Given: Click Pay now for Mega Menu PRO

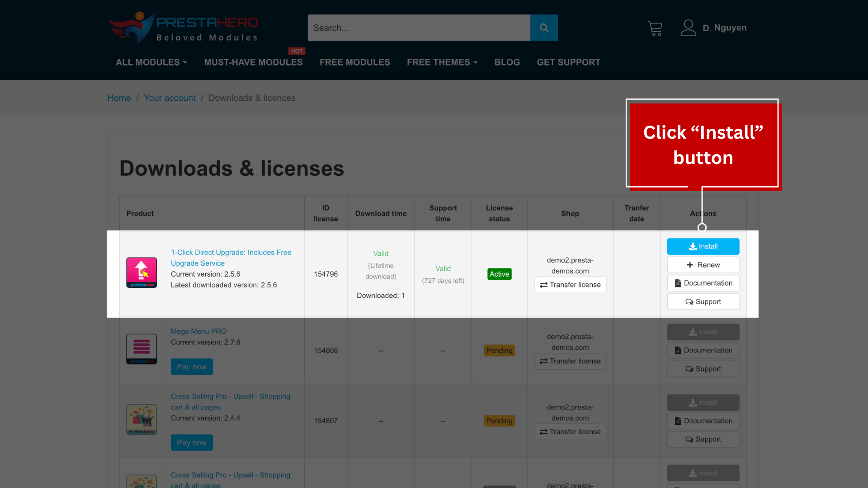Looking at the screenshot, I should [192, 367].
